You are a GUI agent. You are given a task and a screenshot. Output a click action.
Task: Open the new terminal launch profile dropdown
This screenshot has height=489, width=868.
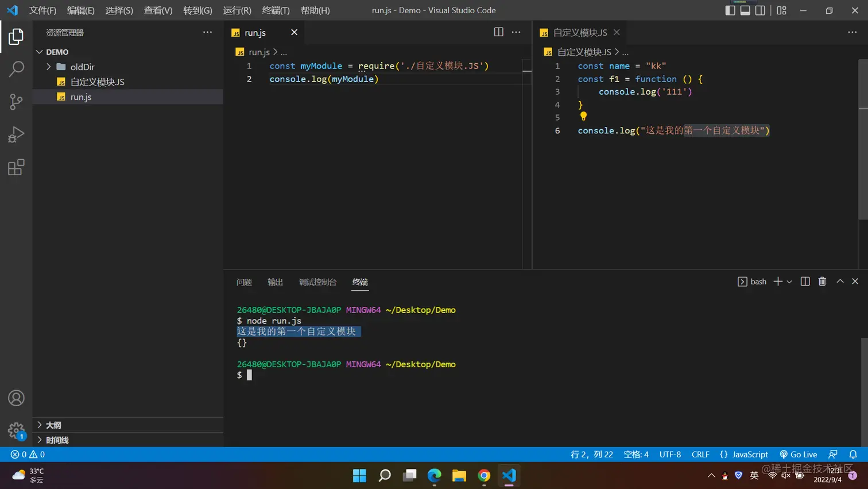tap(789, 282)
